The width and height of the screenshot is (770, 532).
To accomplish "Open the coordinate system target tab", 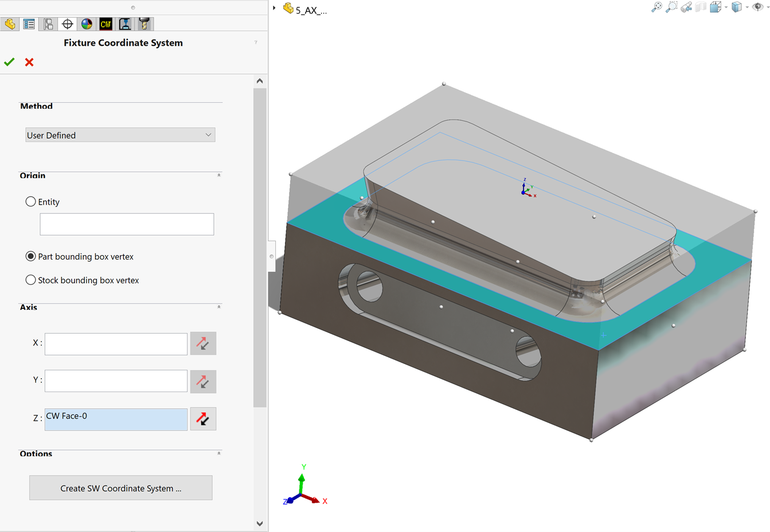I will (x=67, y=24).
